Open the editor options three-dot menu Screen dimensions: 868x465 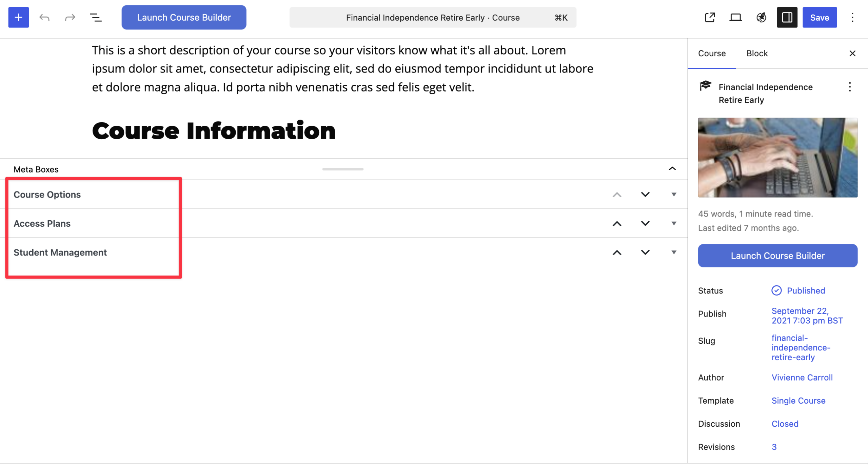point(852,17)
